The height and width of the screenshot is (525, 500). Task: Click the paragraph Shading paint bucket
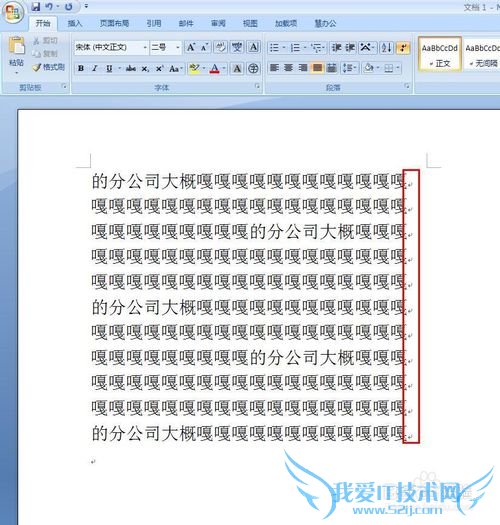click(369, 68)
